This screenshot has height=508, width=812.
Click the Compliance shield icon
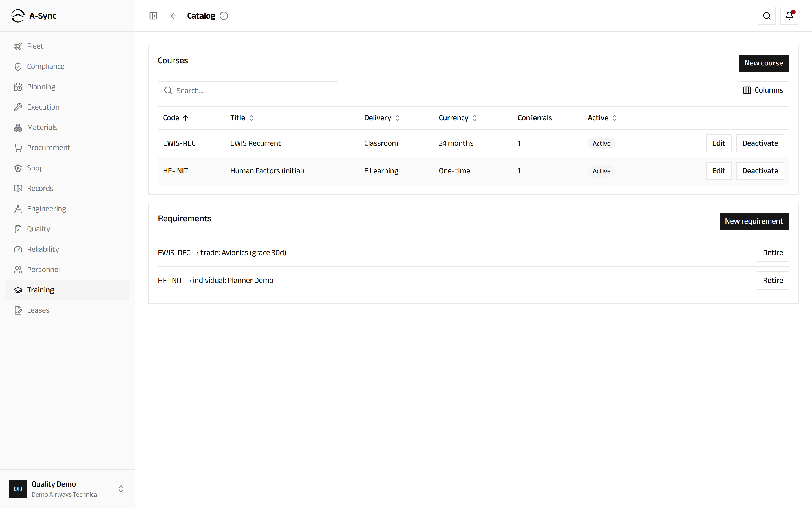click(18, 67)
